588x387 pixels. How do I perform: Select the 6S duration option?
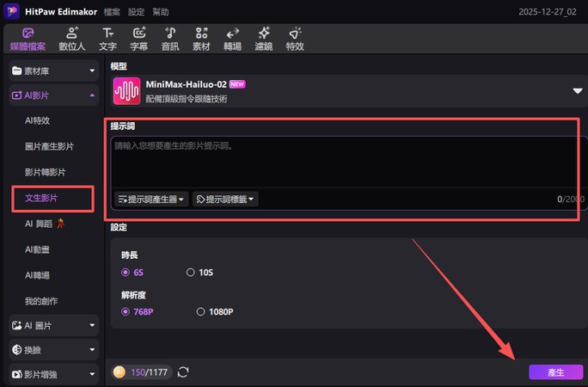point(132,272)
